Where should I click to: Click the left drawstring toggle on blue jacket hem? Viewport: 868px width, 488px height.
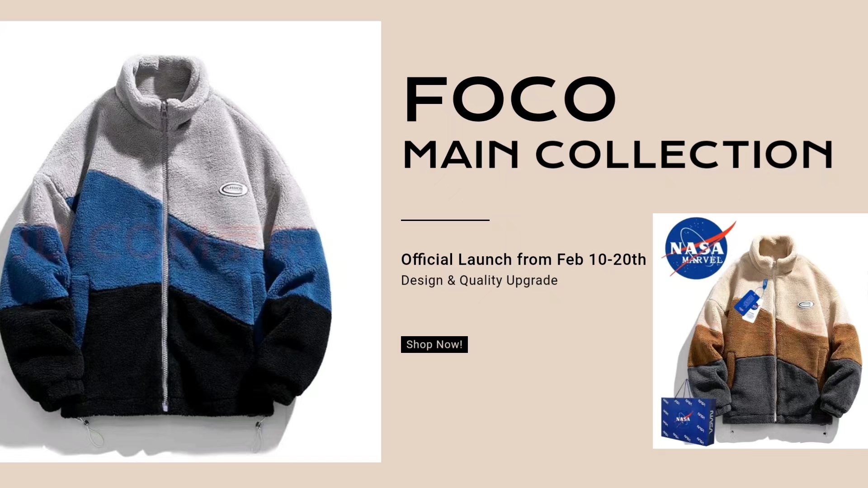[92, 432]
